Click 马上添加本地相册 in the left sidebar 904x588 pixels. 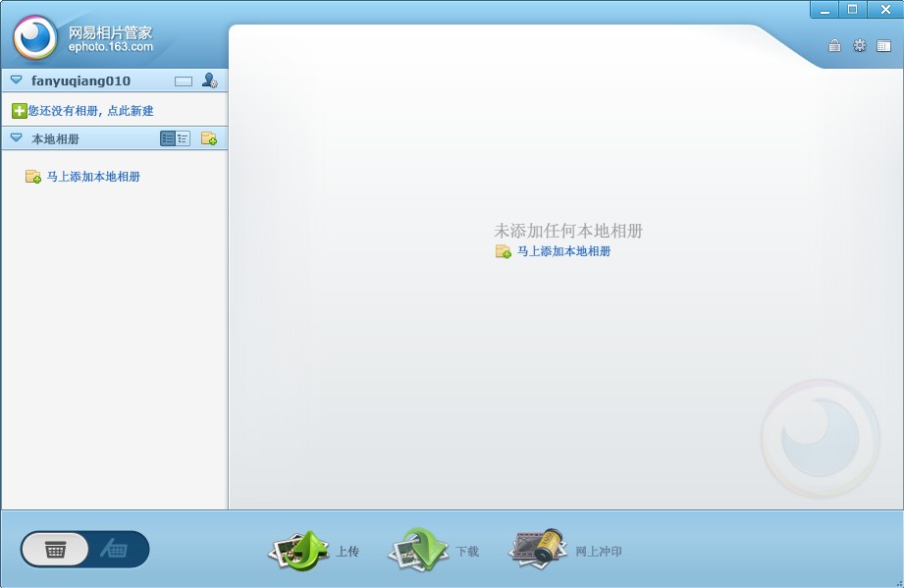coord(93,177)
